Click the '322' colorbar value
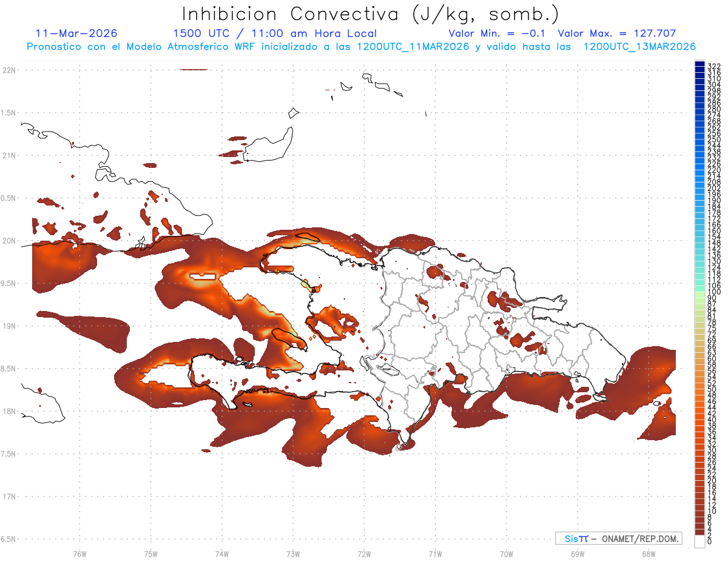Screen dimensions: 728x562 714,66
